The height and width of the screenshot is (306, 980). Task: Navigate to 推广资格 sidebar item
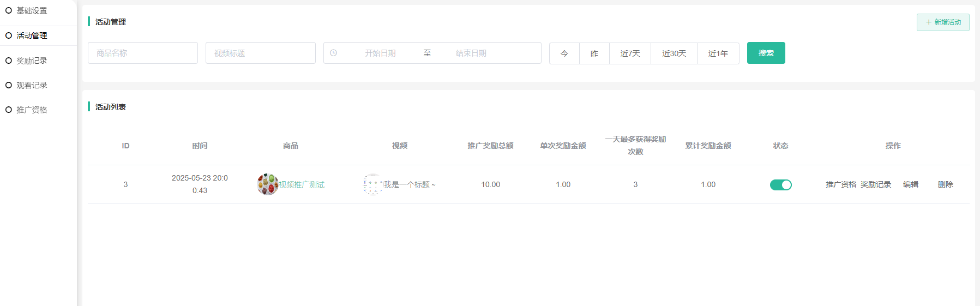pyautogui.click(x=31, y=110)
